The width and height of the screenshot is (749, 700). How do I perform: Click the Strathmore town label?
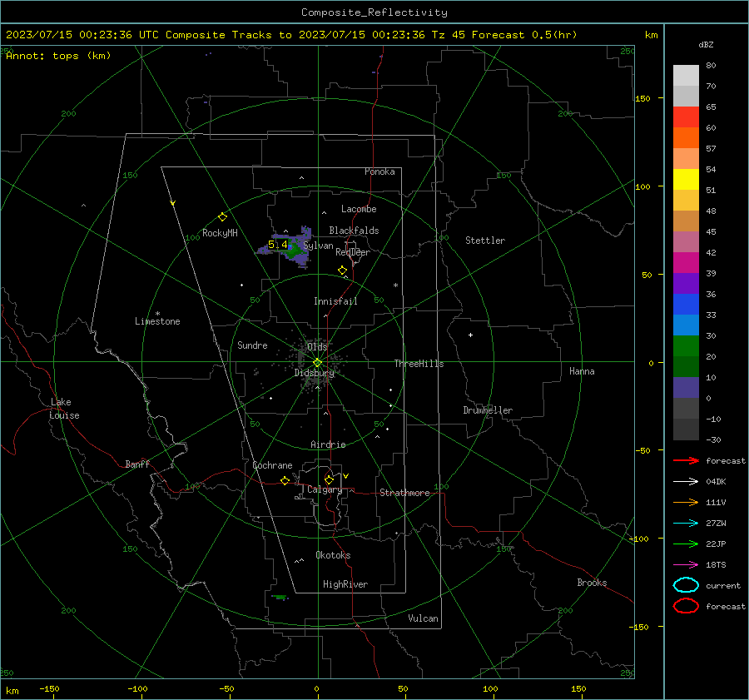point(404,493)
